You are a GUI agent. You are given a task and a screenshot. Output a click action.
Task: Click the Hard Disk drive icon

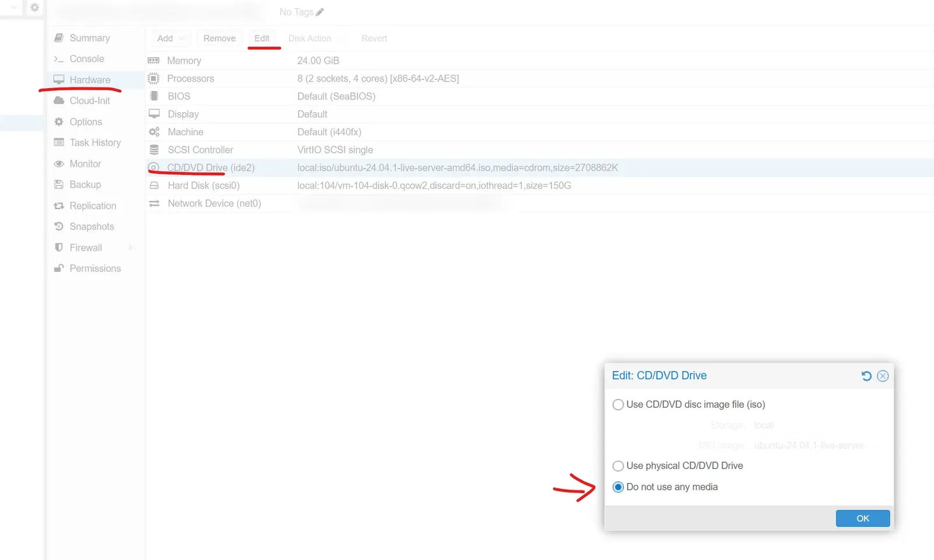[154, 185]
